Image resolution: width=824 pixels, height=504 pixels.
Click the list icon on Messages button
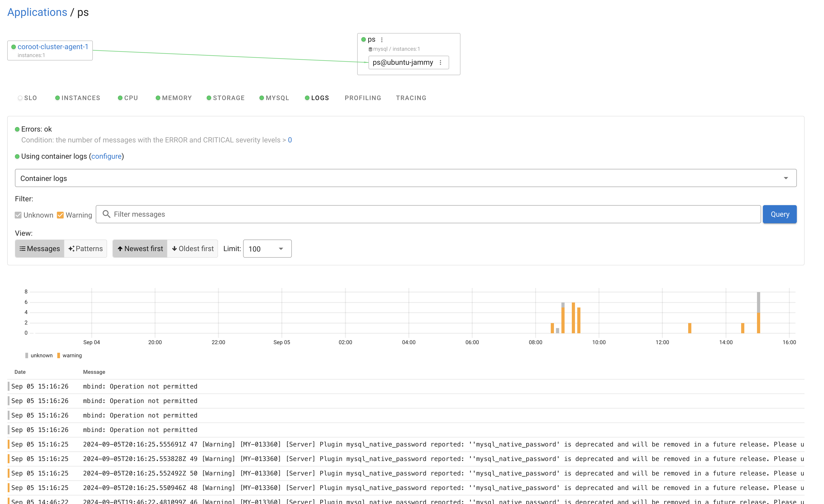click(x=22, y=249)
